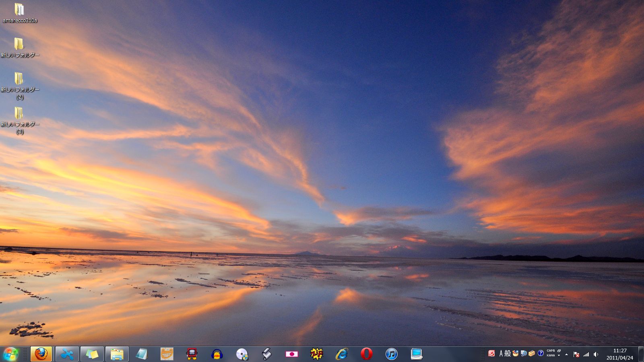This screenshot has width=644, height=362.
Task: Toggle CAPS lock on the language bar
Action: 551,351
